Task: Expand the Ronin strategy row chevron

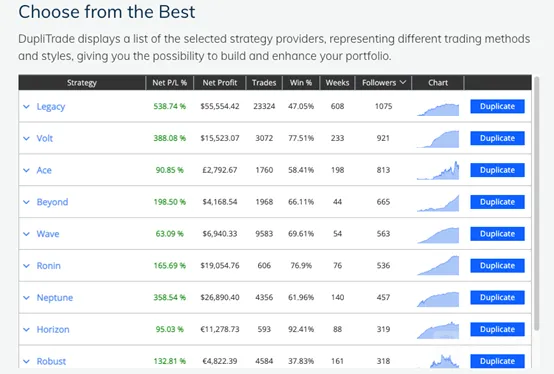Action: 26,266
